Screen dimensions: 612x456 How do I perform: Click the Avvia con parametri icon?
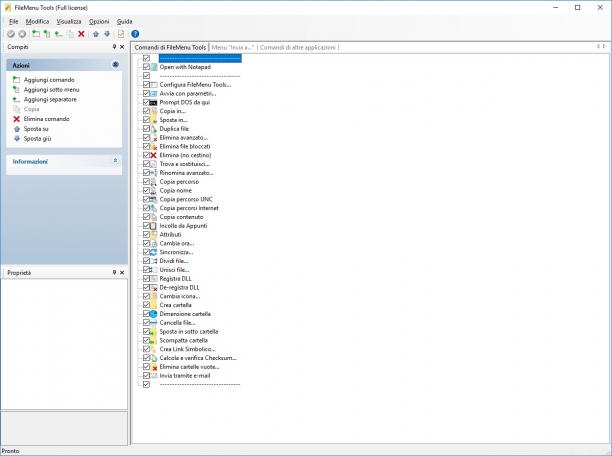(x=154, y=94)
